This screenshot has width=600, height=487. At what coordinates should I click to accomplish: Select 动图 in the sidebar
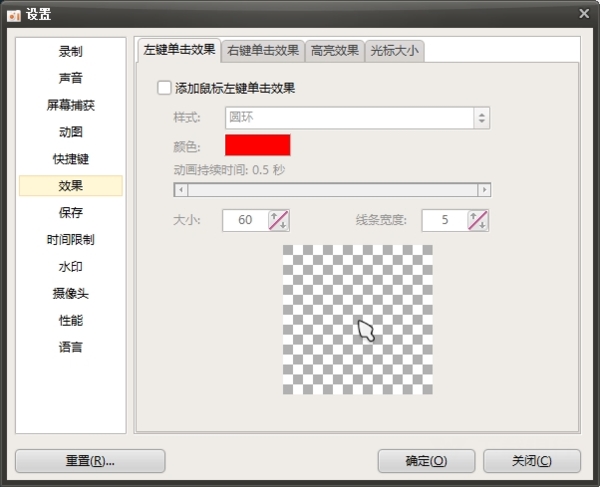point(71,132)
